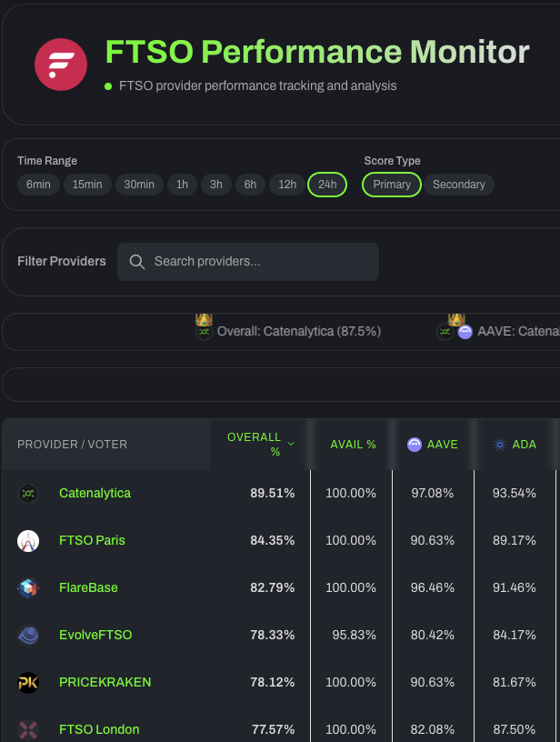Open the FTSO London provider link

99,729
